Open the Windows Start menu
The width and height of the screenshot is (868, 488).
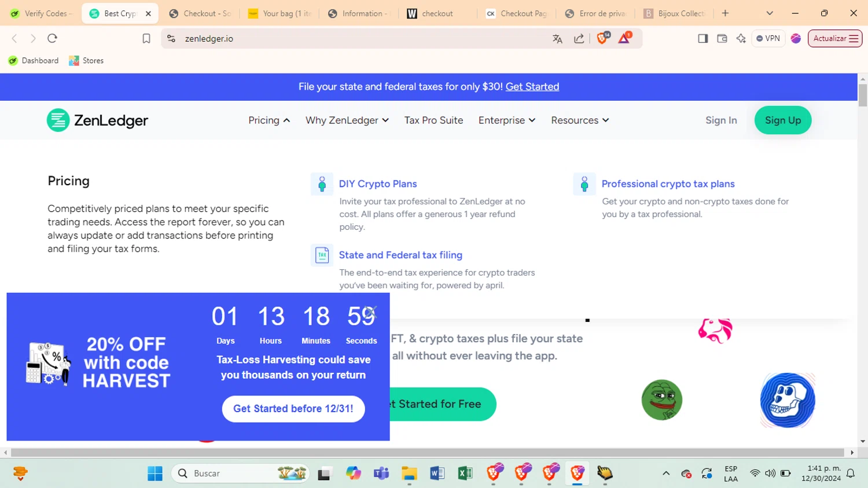155,474
